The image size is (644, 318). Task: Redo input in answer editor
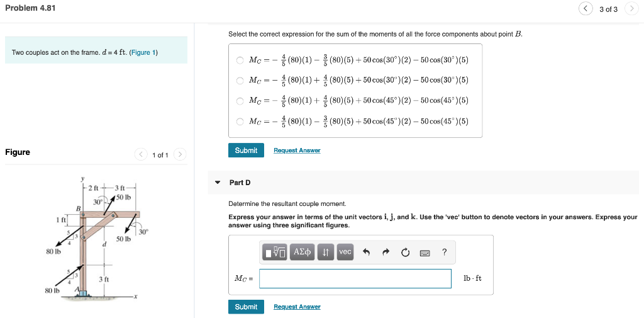tap(386, 253)
